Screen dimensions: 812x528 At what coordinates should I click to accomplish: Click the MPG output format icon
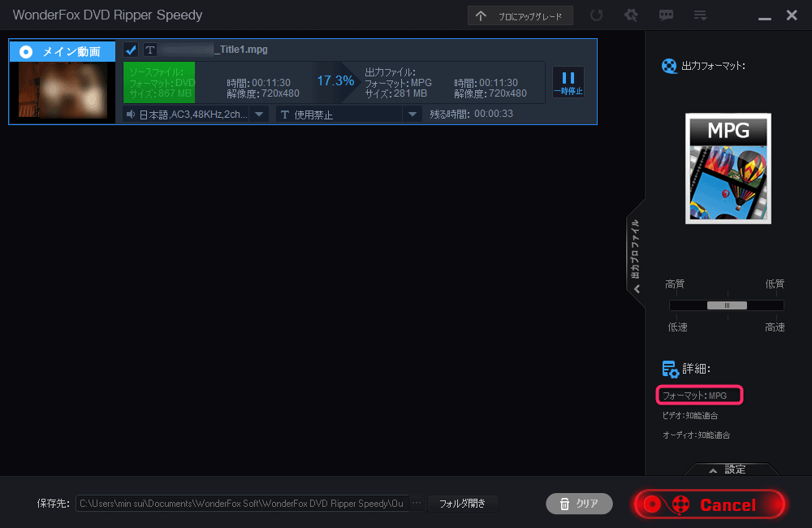(728, 168)
